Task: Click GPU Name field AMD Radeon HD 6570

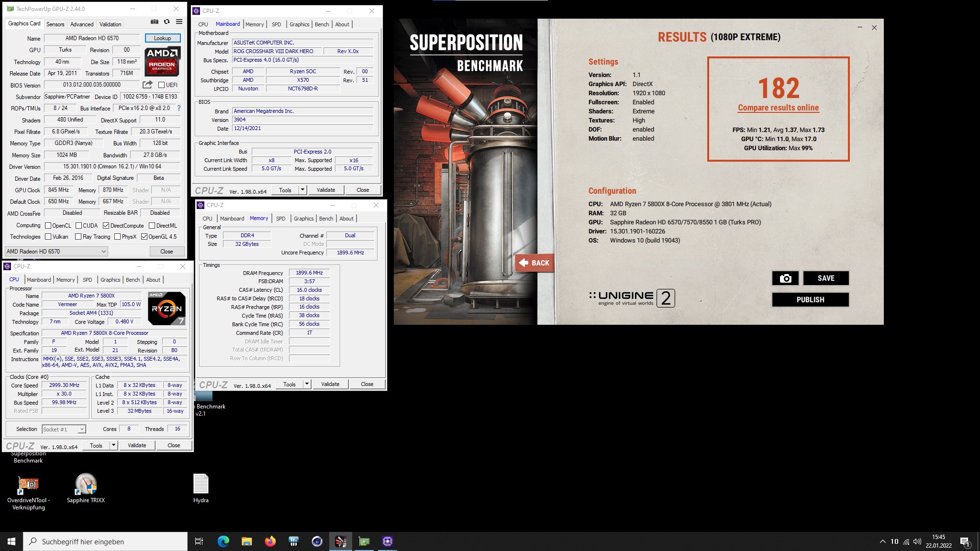Action: pyautogui.click(x=92, y=38)
